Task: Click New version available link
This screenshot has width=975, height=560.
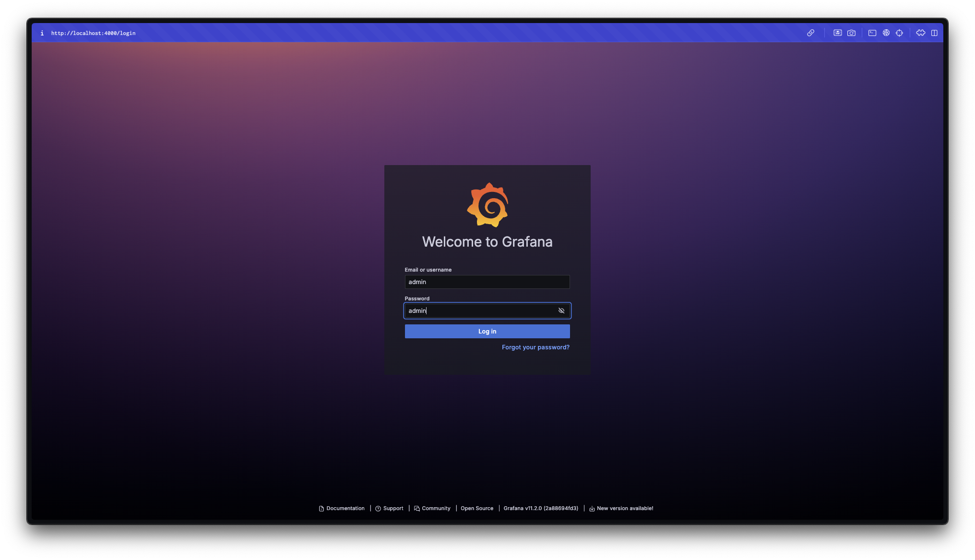Action: point(625,509)
